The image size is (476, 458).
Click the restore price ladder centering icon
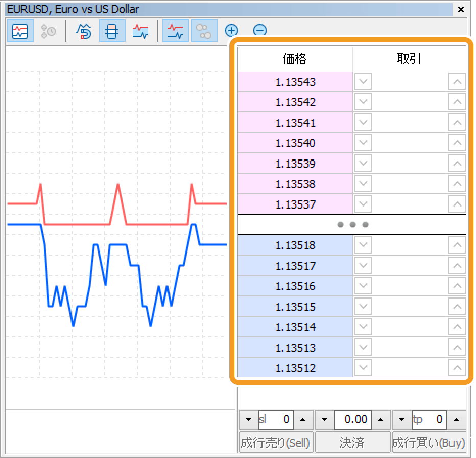click(x=83, y=31)
